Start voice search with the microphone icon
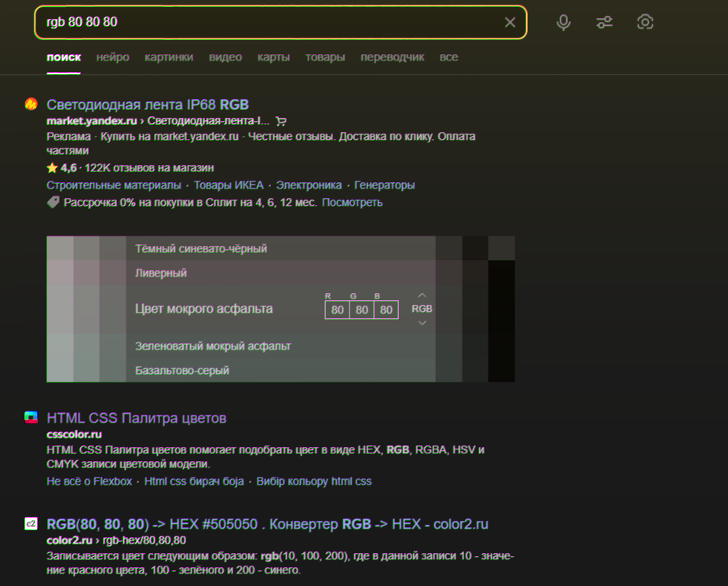 (563, 22)
